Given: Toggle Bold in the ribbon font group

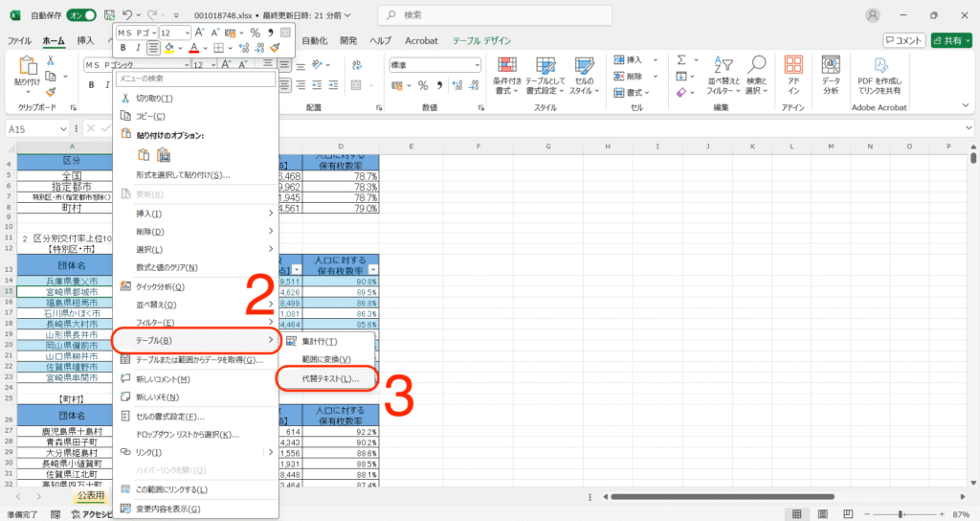Looking at the screenshot, I should point(91,85).
